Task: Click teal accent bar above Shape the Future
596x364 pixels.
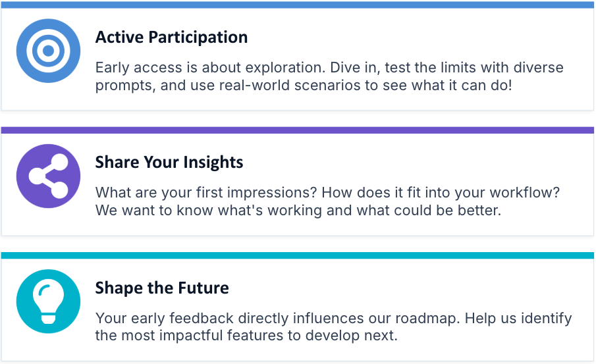Action: click(x=298, y=255)
